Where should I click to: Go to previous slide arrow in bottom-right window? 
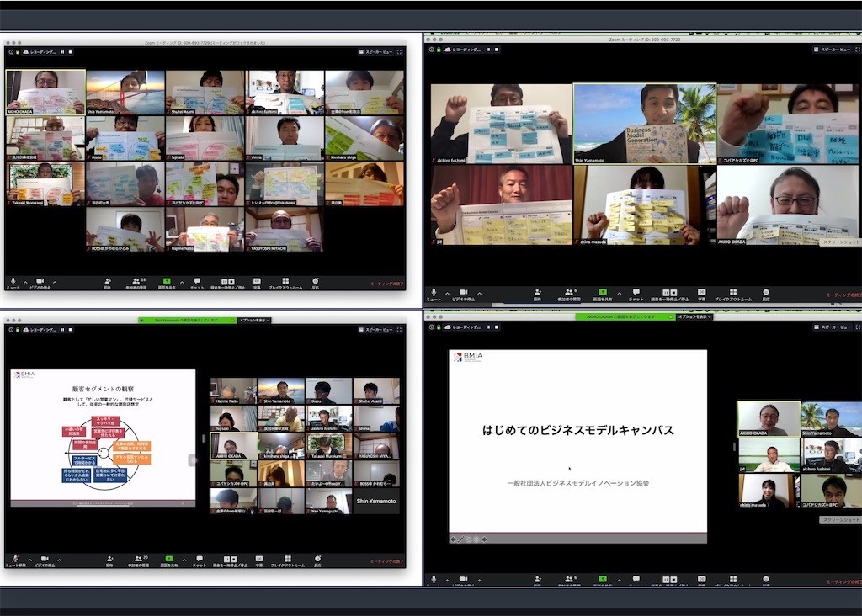pos(453,539)
